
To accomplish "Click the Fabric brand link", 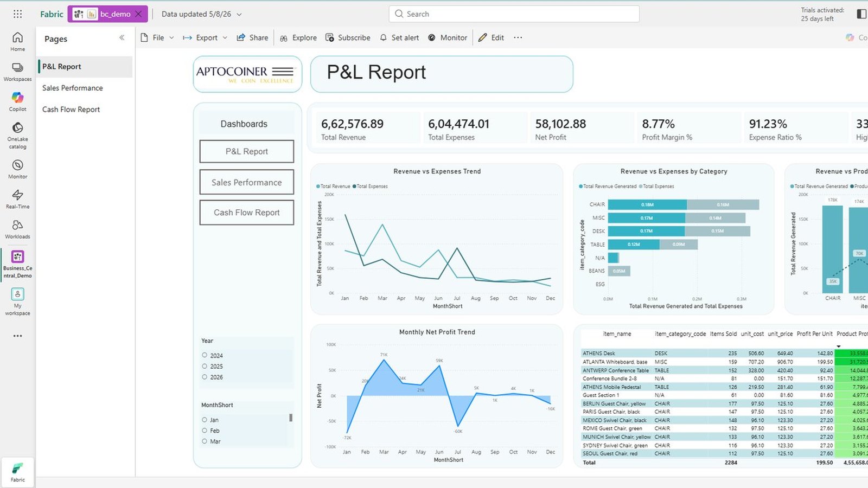I will click(x=52, y=14).
